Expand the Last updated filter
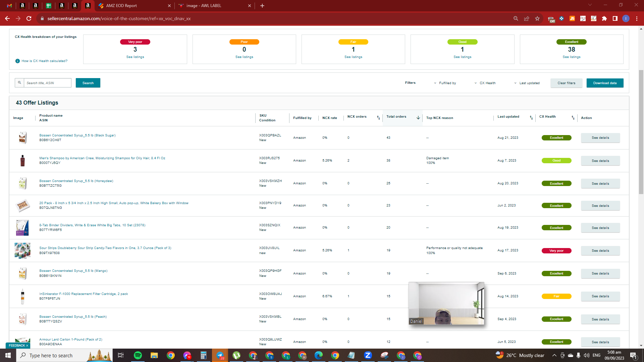644x362 pixels. click(x=527, y=83)
